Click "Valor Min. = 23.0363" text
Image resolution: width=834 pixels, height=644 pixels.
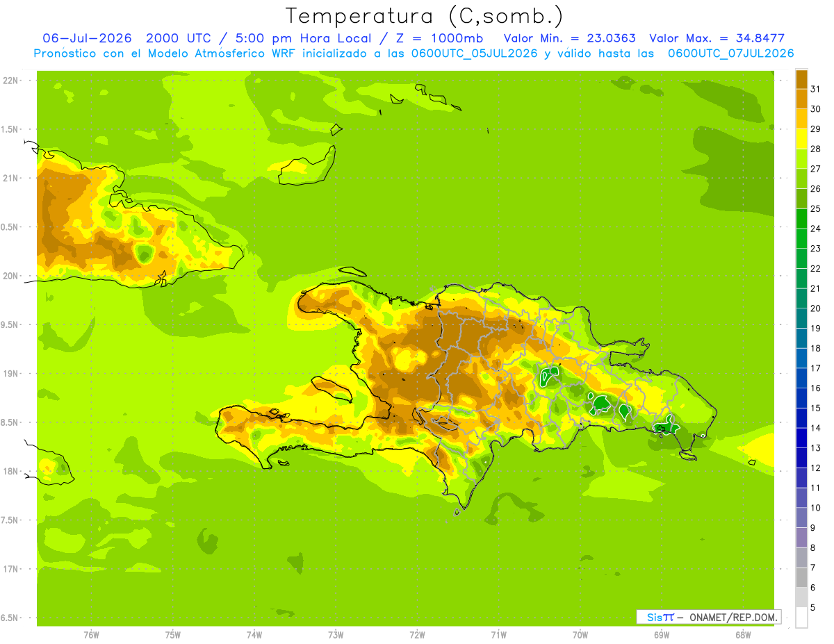(569, 38)
